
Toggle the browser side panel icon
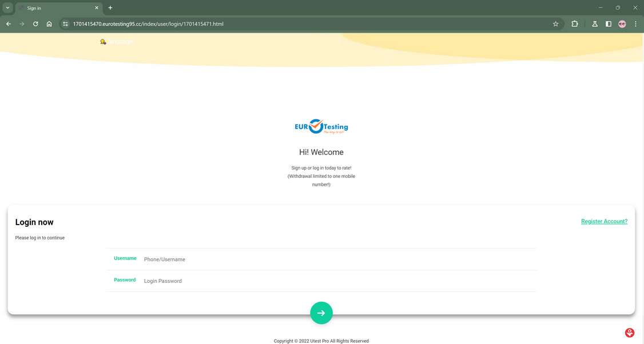(x=609, y=24)
